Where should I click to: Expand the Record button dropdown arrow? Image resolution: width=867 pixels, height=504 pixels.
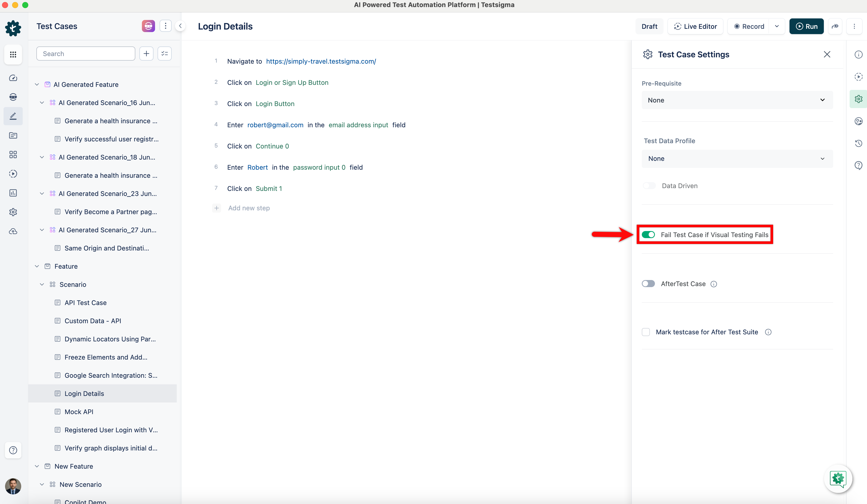tap(777, 26)
